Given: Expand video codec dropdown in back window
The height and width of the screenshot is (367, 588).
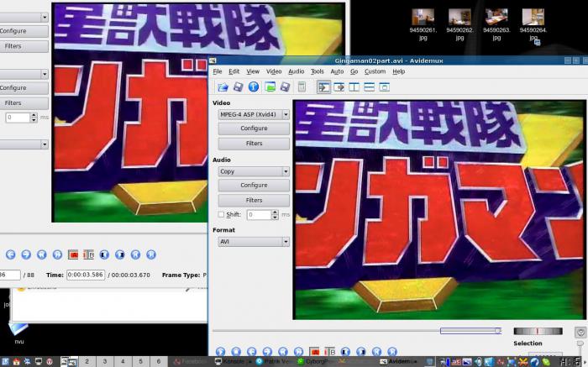Looking at the screenshot, I should point(45,18).
